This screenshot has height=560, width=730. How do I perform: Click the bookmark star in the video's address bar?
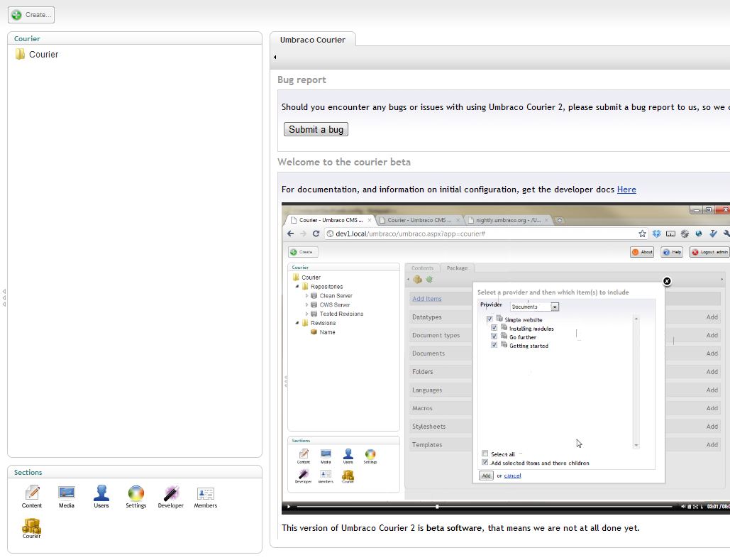pos(642,234)
